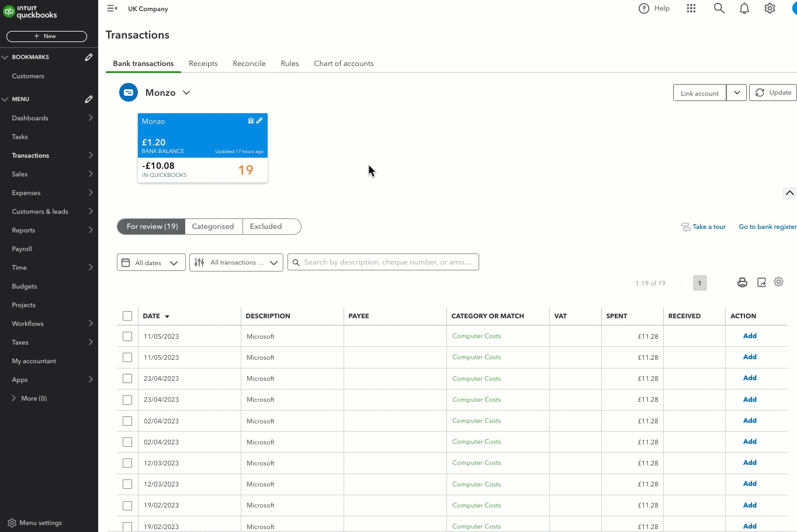Click the calendar icon in All dates filter
The height and width of the screenshot is (532, 797).
pyautogui.click(x=126, y=263)
